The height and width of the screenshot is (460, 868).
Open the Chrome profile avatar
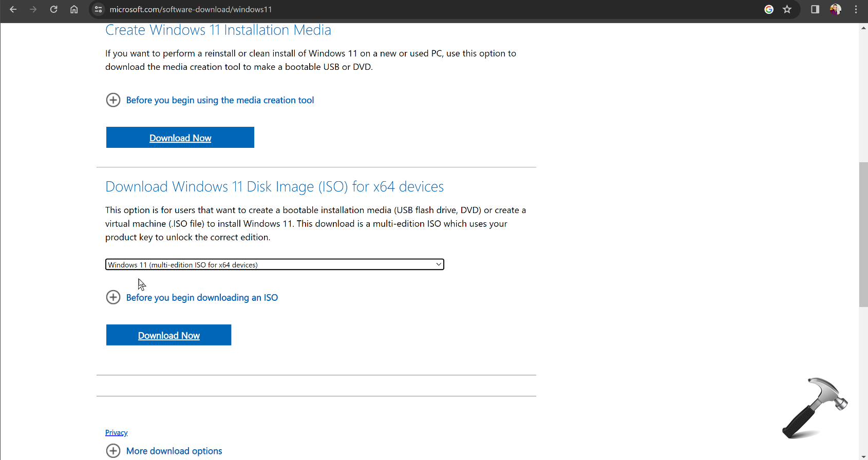point(836,9)
